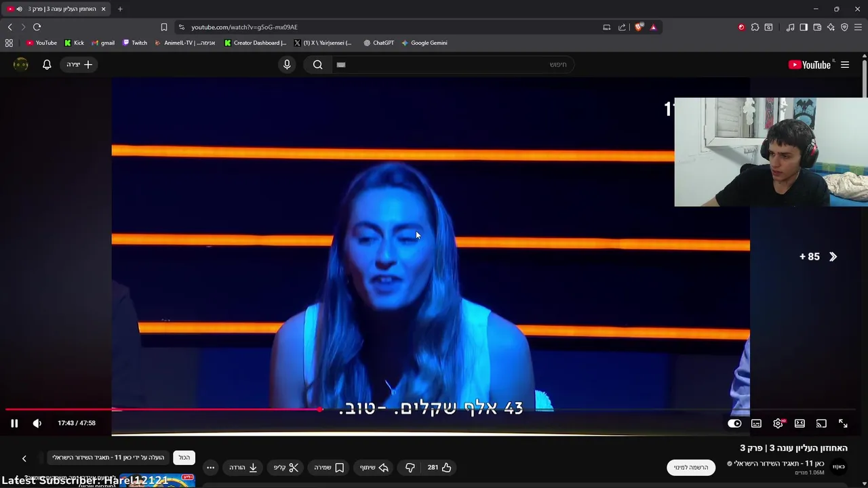Bookmark this page in address bar
868x488 pixels.
(x=163, y=27)
